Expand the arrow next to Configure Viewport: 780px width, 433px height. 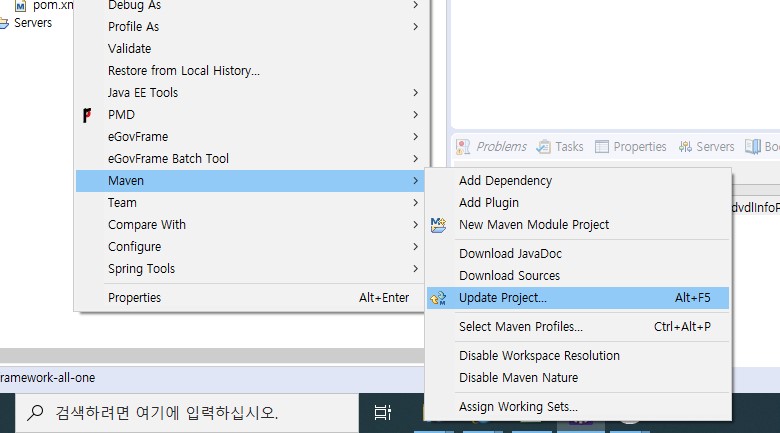pyautogui.click(x=415, y=246)
